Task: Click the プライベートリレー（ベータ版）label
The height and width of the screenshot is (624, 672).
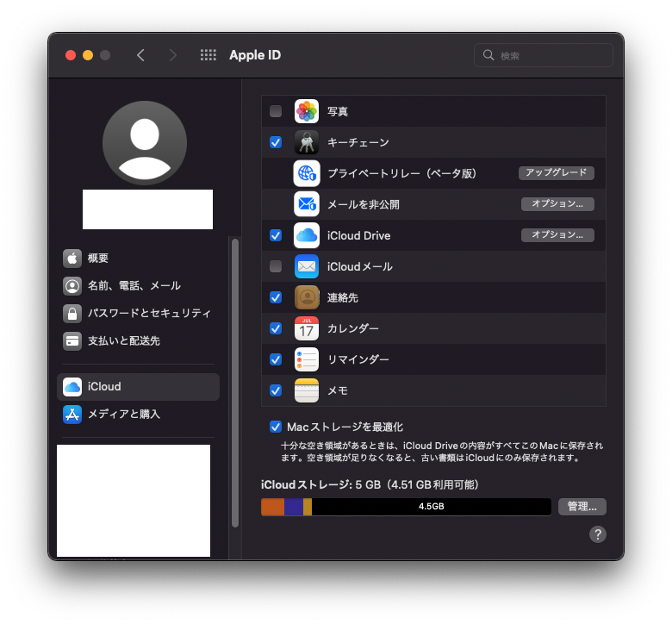Action: point(402,173)
